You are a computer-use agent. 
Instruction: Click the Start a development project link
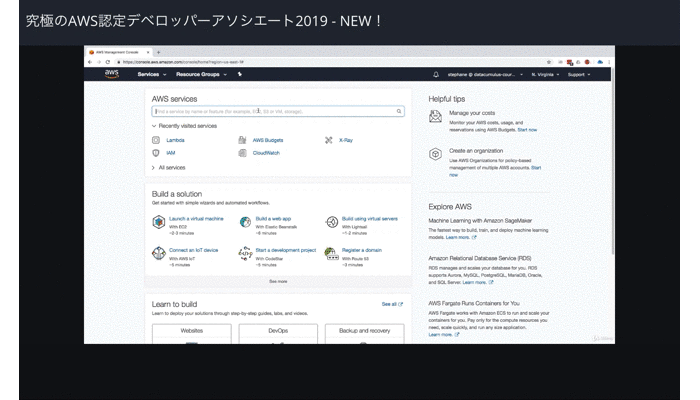pyautogui.click(x=285, y=250)
